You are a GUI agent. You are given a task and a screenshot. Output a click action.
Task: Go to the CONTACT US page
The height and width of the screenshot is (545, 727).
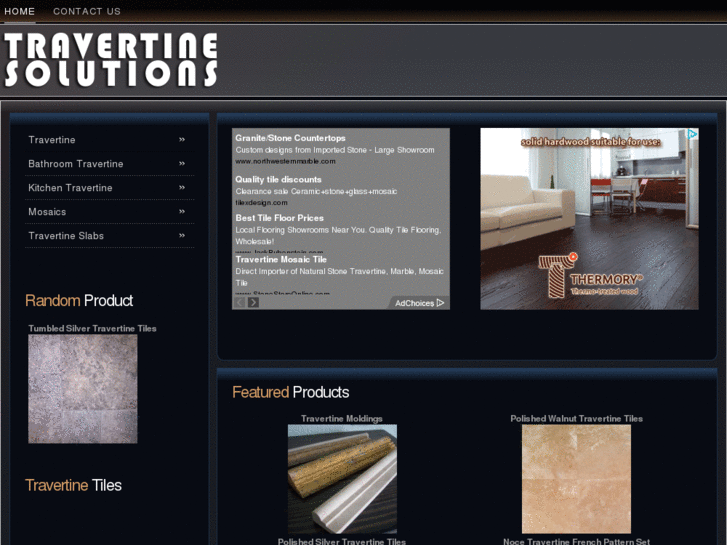pyautogui.click(x=87, y=12)
